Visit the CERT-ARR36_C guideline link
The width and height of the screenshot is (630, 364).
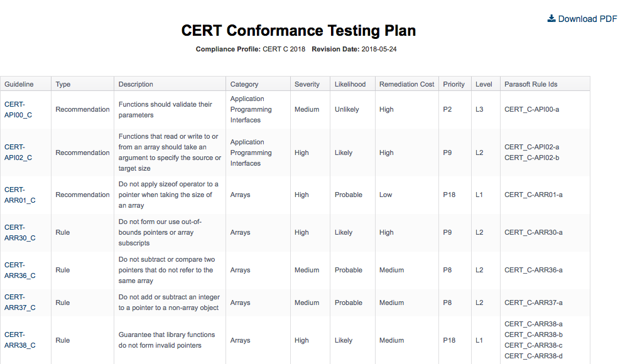point(19,270)
